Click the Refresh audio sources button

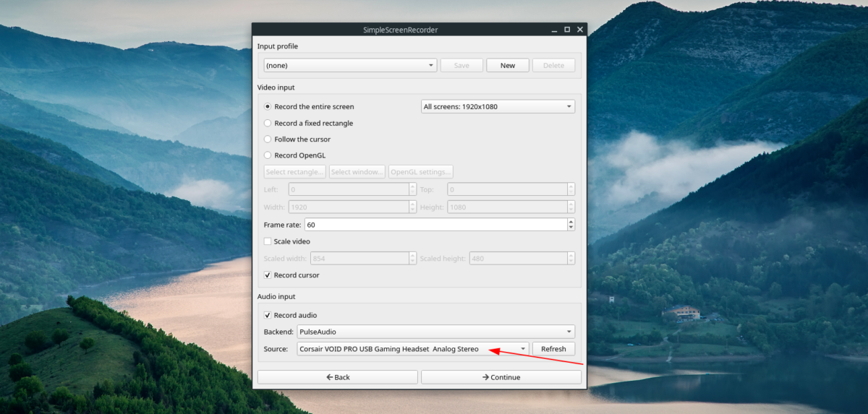(553, 349)
